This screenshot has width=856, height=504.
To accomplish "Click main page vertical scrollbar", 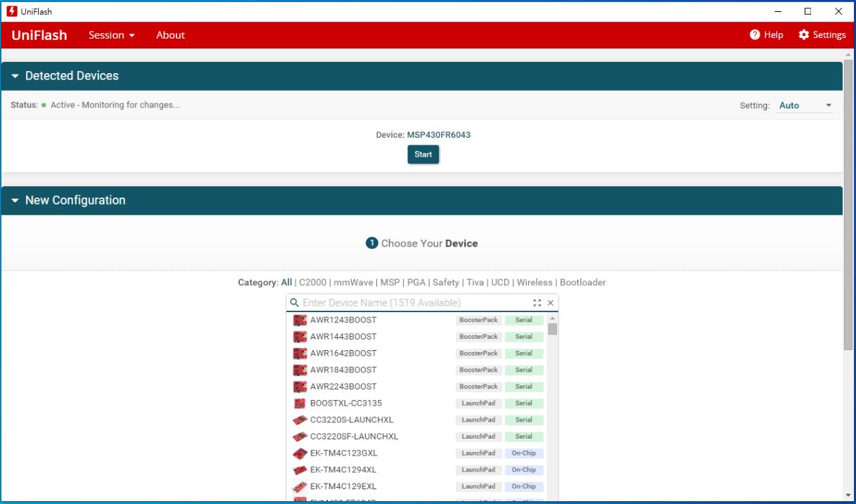I will [849, 205].
